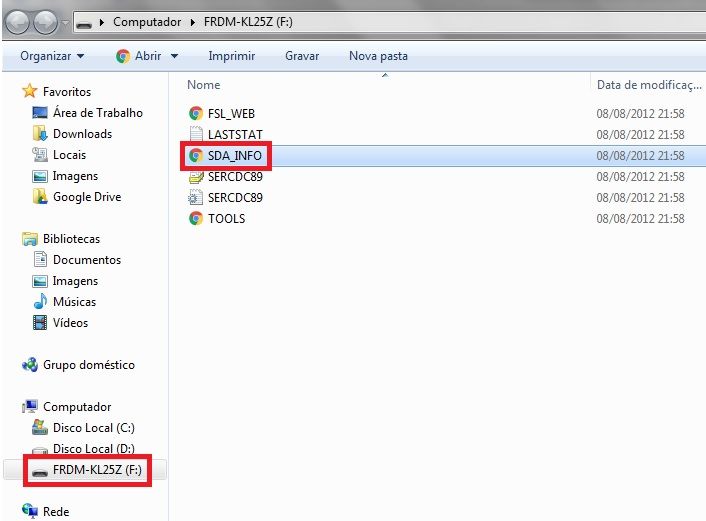Open Locais in Favoritos
This screenshot has height=521, width=706.
tap(69, 155)
